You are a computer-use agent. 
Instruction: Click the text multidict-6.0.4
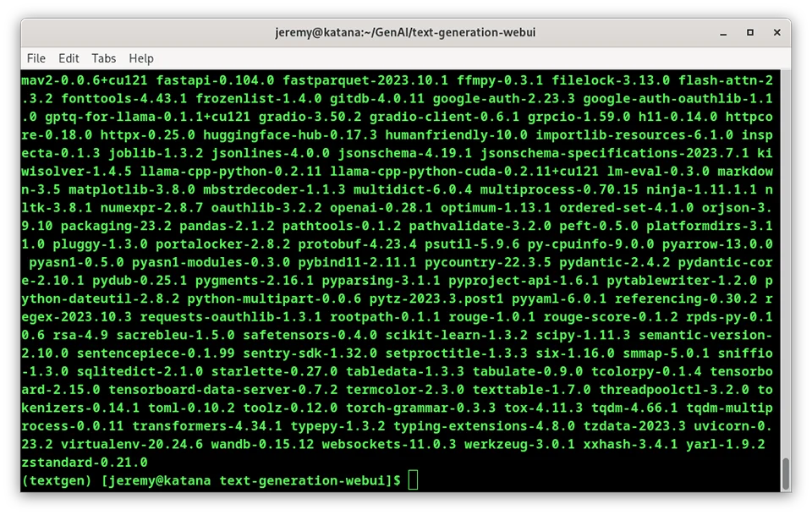coord(413,189)
